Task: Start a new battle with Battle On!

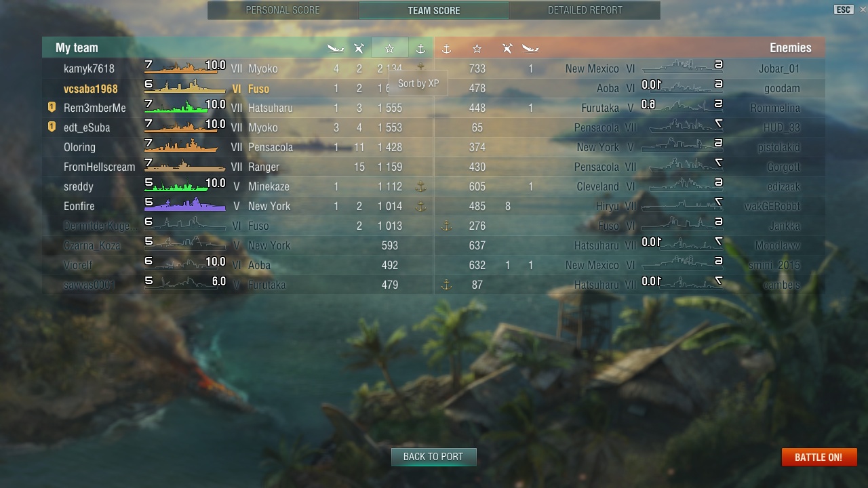Action: click(x=818, y=457)
